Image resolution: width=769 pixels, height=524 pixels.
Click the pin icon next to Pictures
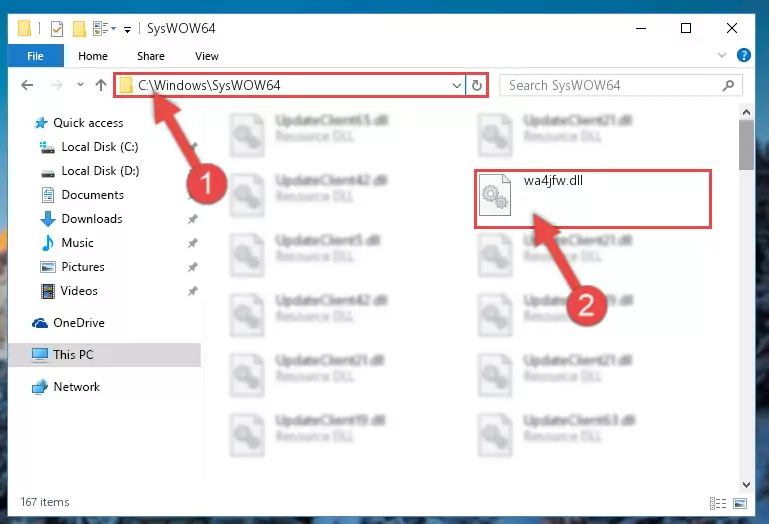[x=193, y=267]
